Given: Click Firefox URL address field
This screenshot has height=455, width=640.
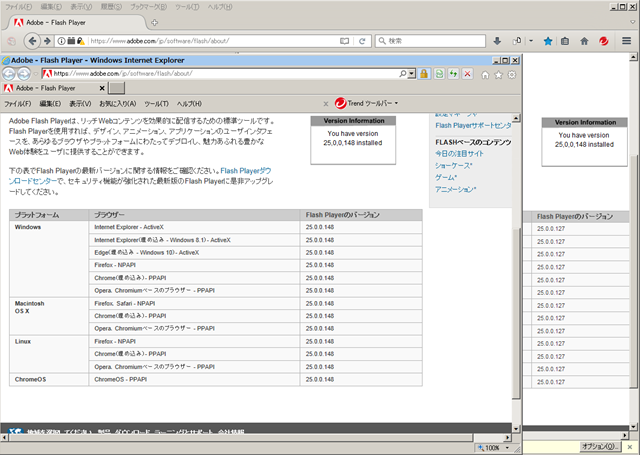Looking at the screenshot, I should coord(212,41).
